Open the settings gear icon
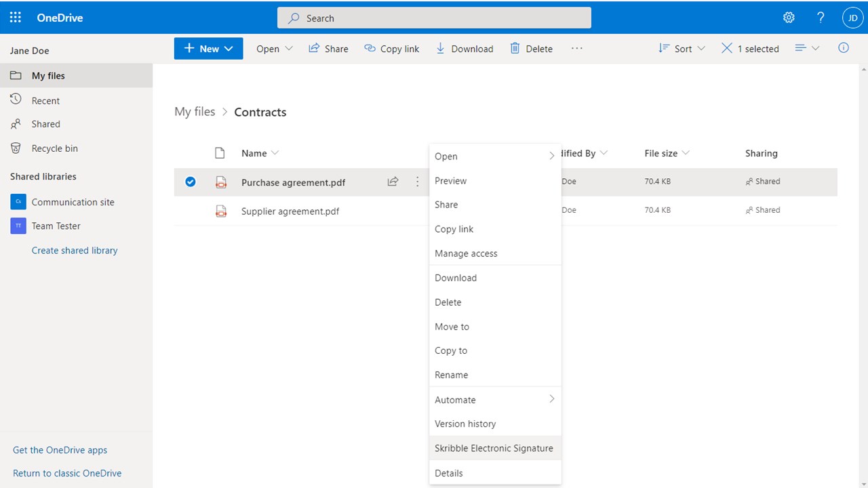 pos(789,18)
